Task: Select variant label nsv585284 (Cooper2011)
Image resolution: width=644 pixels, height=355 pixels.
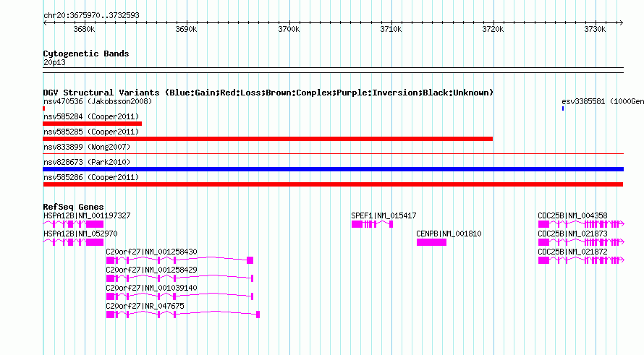Action: tap(91, 116)
